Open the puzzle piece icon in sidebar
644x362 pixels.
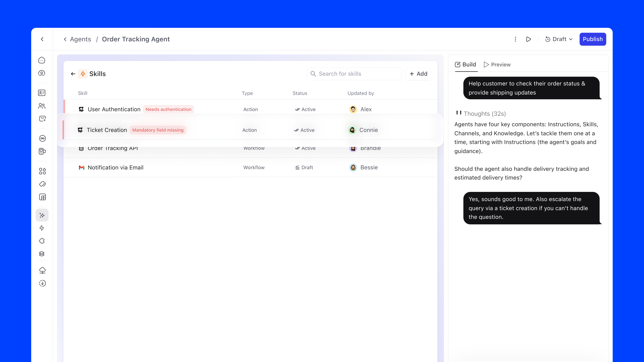pos(42,241)
